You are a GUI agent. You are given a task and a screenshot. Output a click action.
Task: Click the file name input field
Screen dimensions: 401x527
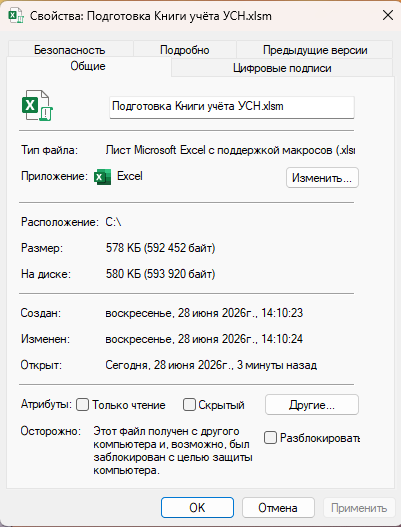[232, 107]
